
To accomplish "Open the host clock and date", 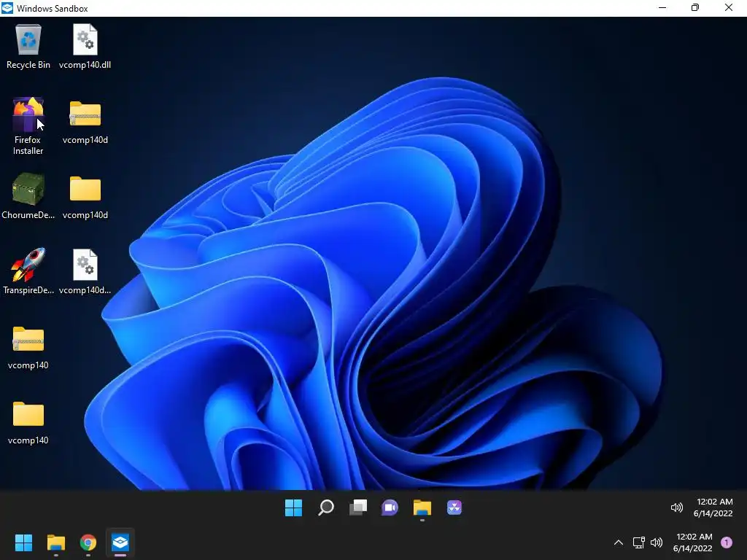I will (693, 542).
